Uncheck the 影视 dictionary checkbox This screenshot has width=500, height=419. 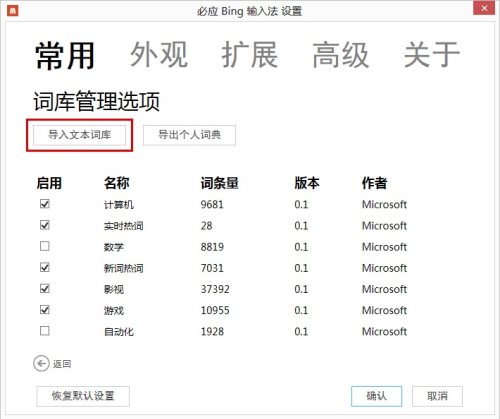tap(45, 289)
